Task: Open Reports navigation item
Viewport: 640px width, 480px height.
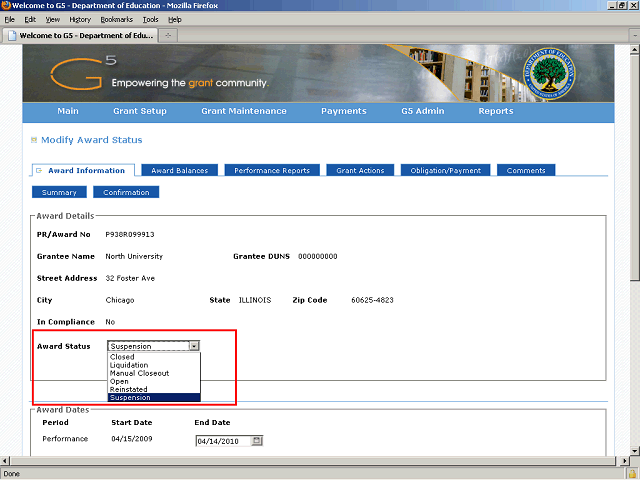Action: click(x=496, y=111)
